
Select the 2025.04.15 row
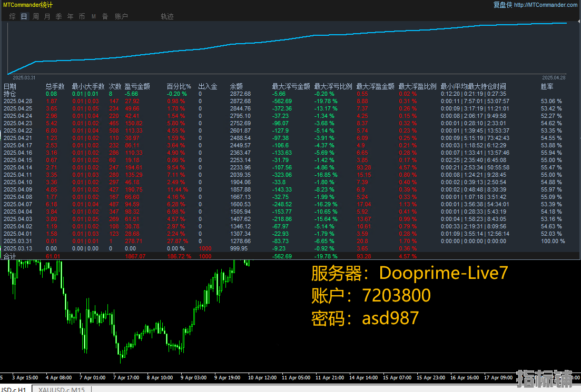[x=290, y=160]
